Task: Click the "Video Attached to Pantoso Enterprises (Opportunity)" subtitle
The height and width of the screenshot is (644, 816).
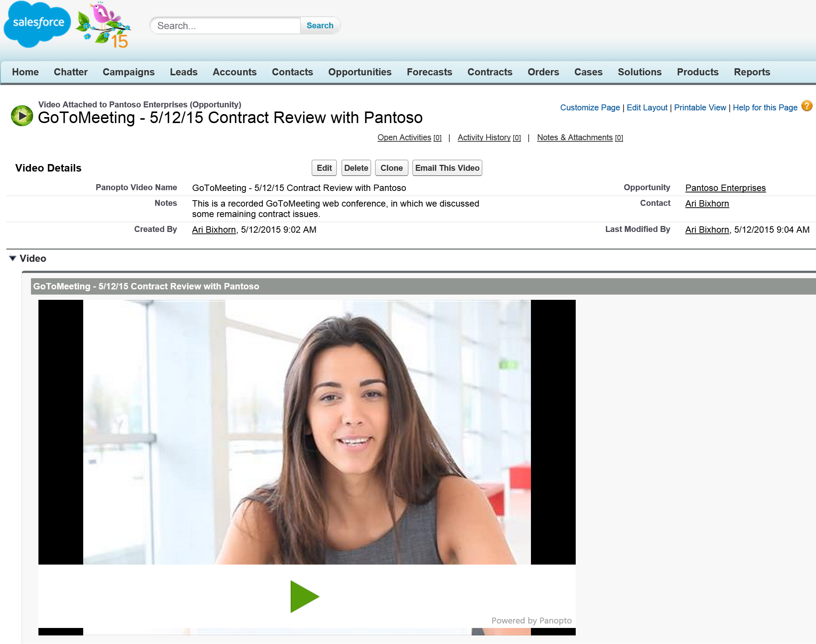Action: (x=140, y=104)
